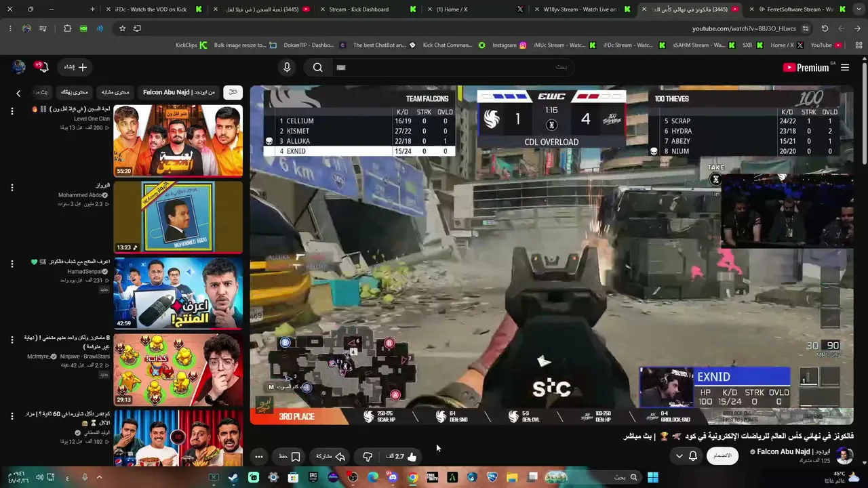Reload the current page

(825, 28)
